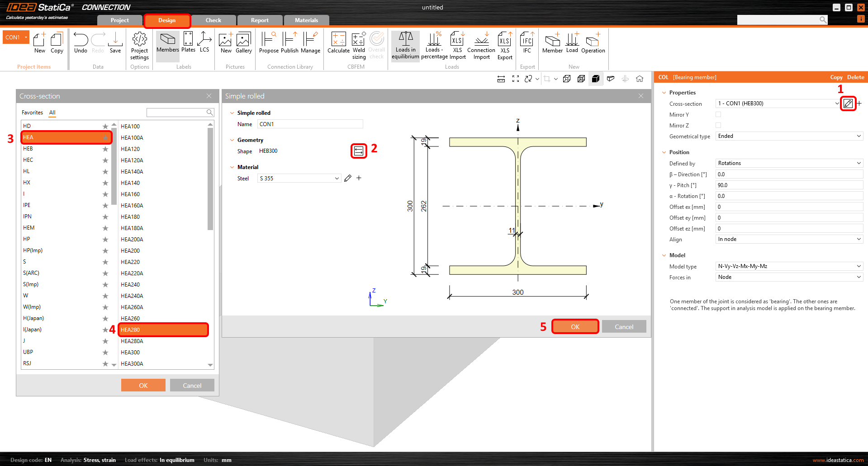This screenshot has height=466, width=868.
Task: Toggle favorite star for HEB family
Action: [105, 149]
